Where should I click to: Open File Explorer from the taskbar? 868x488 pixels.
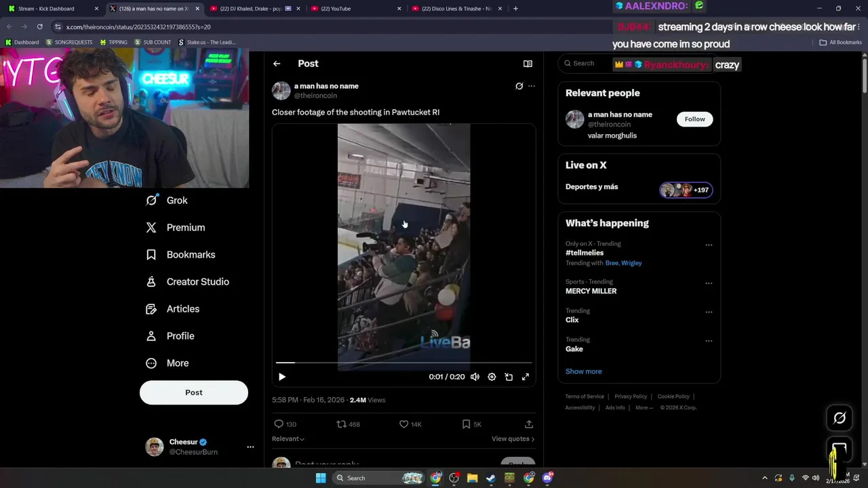[x=472, y=478]
